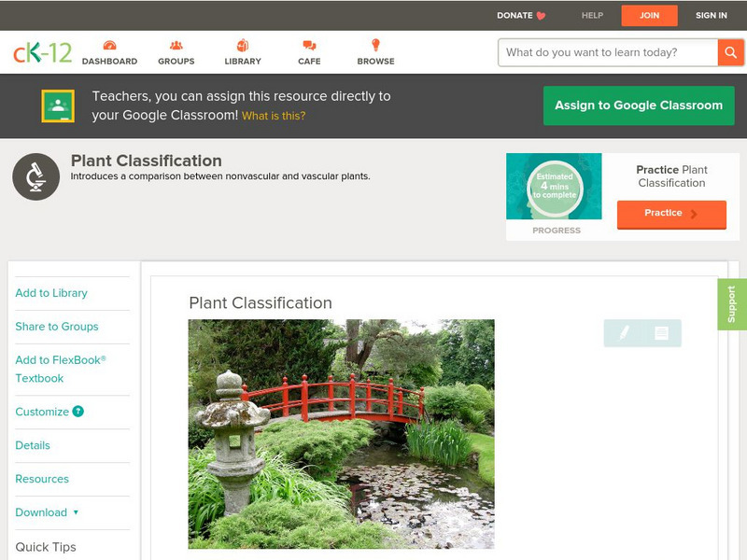Click the orange JOIN button
Image resolution: width=747 pixels, height=560 pixels.
tap(649, 16)
